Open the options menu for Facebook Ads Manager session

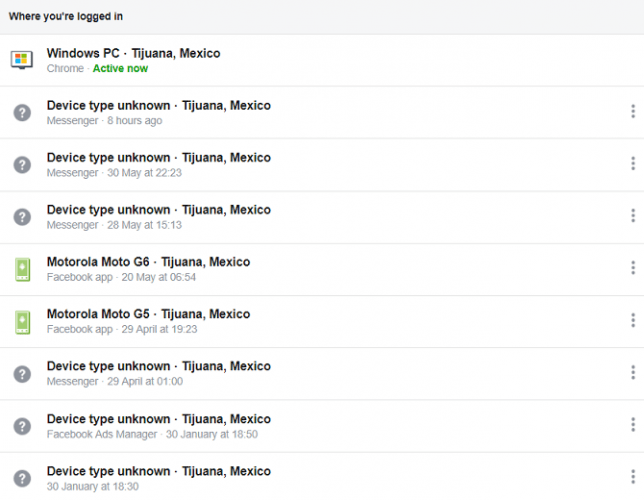[633, 426]
